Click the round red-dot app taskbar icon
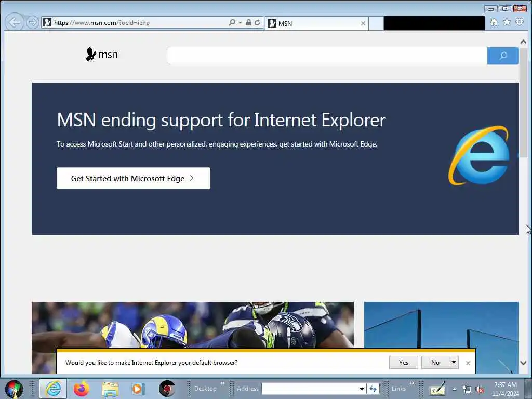 167,389
